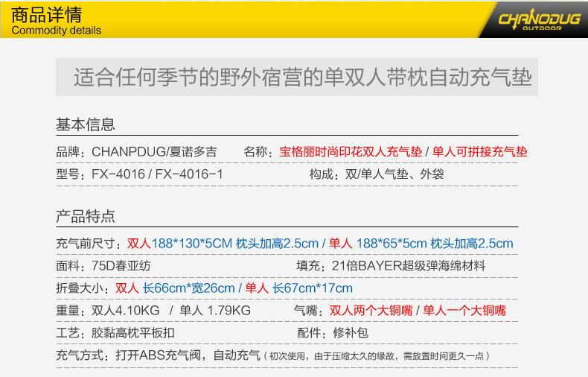The image size is (588, 377).
Task: Click the double size text 188*130*5CM
Action: click(192, 244)
